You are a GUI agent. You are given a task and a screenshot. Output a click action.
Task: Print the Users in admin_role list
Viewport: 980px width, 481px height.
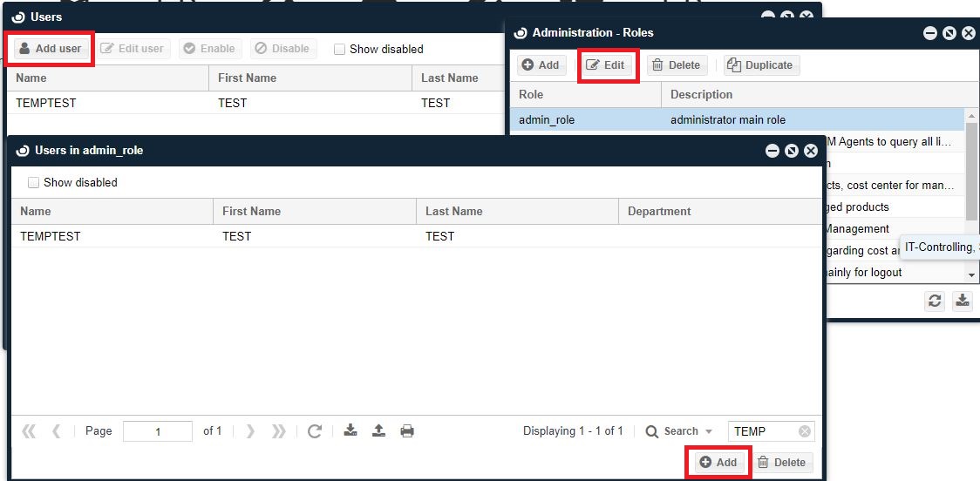(407, 430)
